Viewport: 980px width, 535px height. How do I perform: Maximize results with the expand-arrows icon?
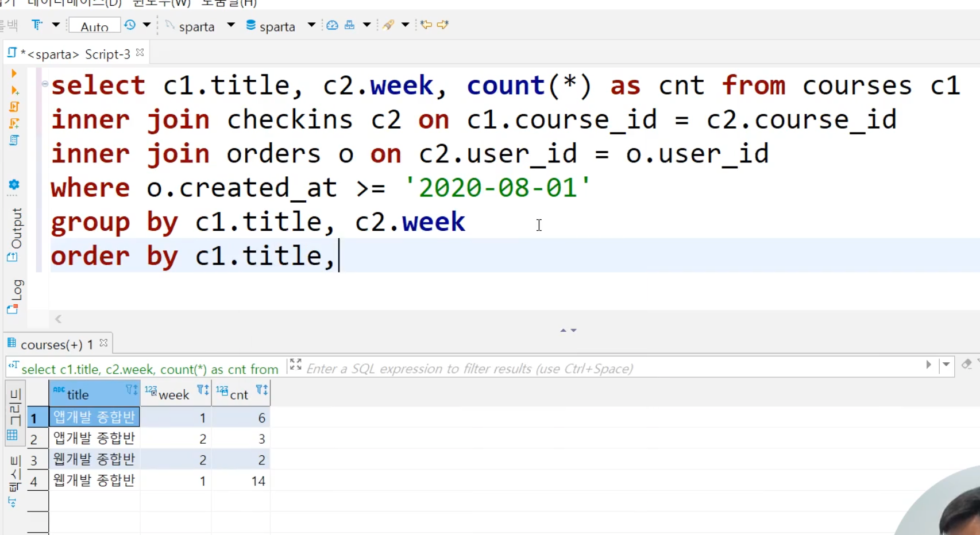click(x=296, y=365)
